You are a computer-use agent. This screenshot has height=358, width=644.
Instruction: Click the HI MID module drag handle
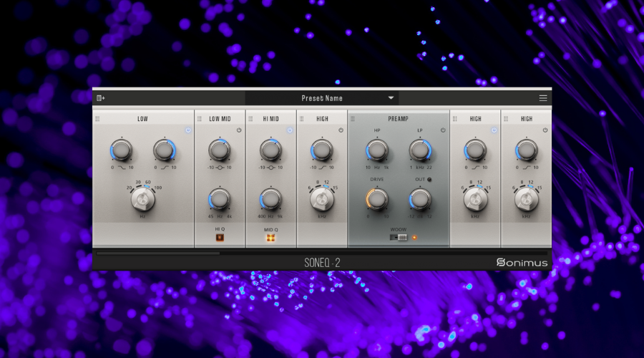(x=250, y=119)
